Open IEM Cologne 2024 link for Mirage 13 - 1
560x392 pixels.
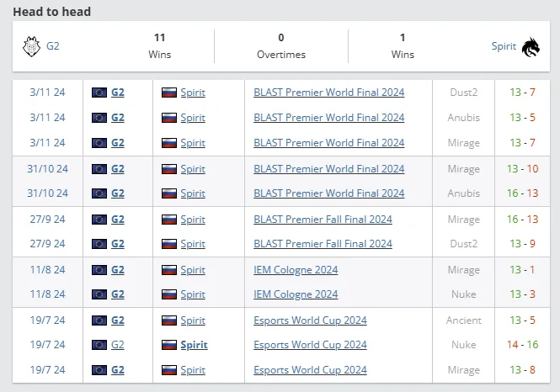pyautogui.click(x=296, y=270)
